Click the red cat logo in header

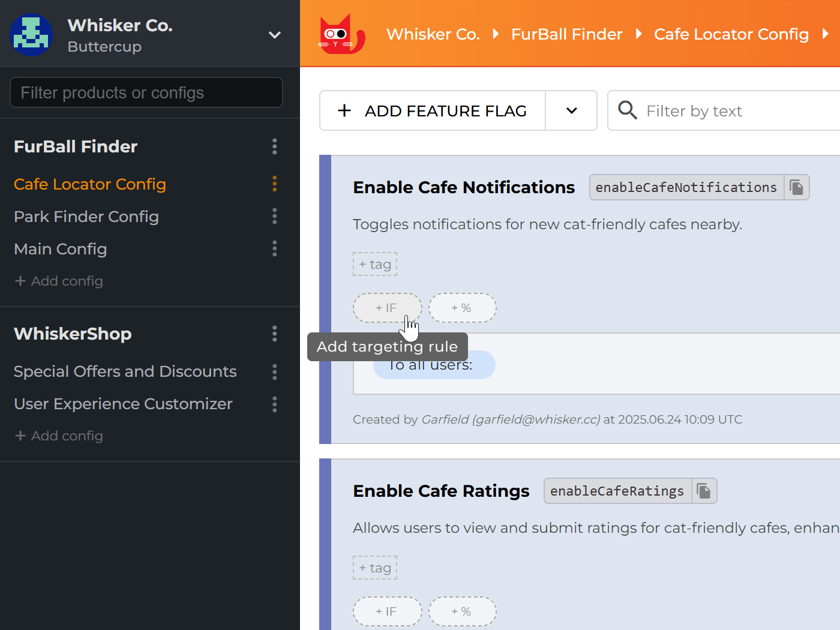point(341,35)
